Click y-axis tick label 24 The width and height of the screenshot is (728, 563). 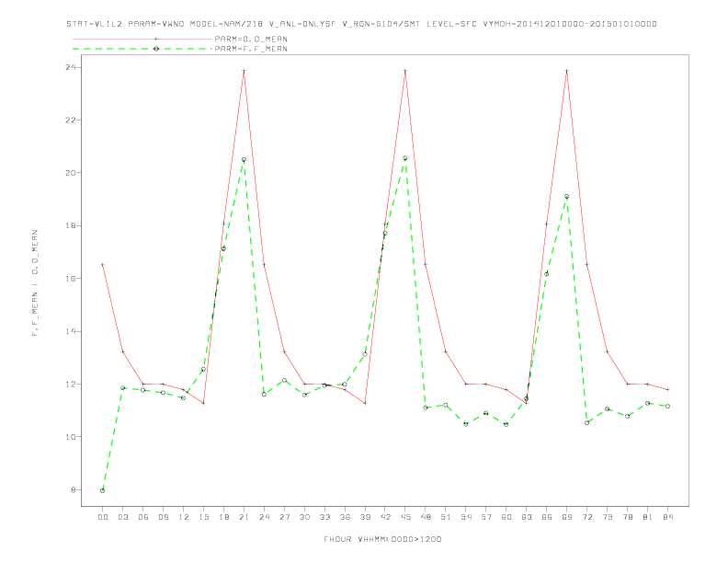tap(71, 67)
